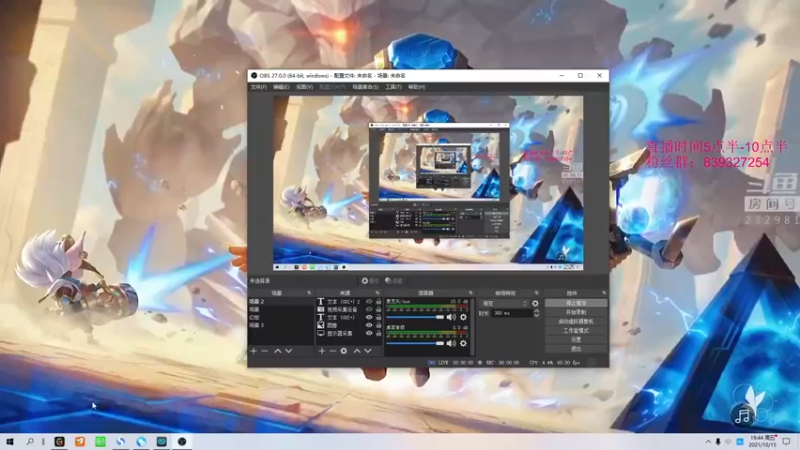Toggle lock on 图像 source

[x=379, y=325]
